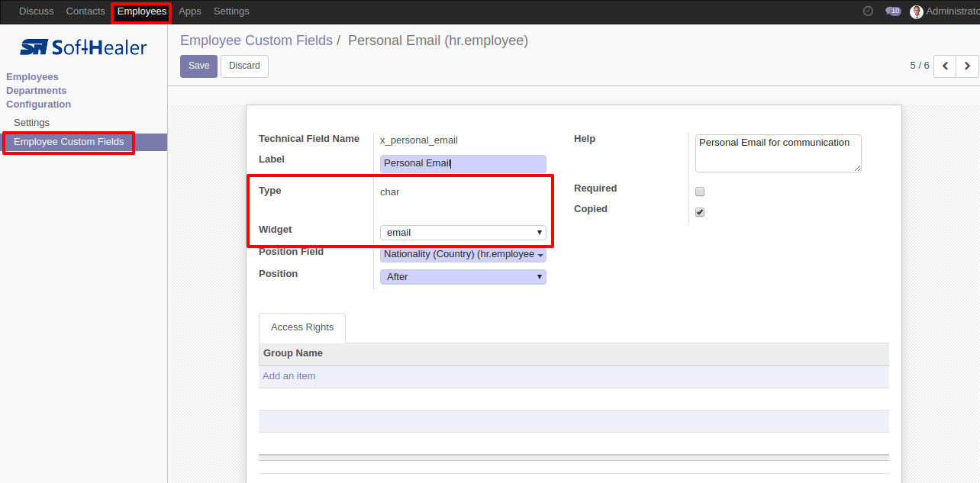The width and height of the screenshot is (980, 483).
Task: Click the Administrator user avatar
Action: 917,11
